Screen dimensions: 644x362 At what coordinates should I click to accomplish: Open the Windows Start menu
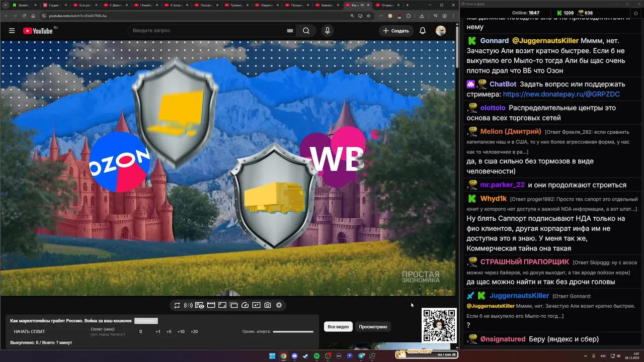pyautogui.click(x=272, y=356)
